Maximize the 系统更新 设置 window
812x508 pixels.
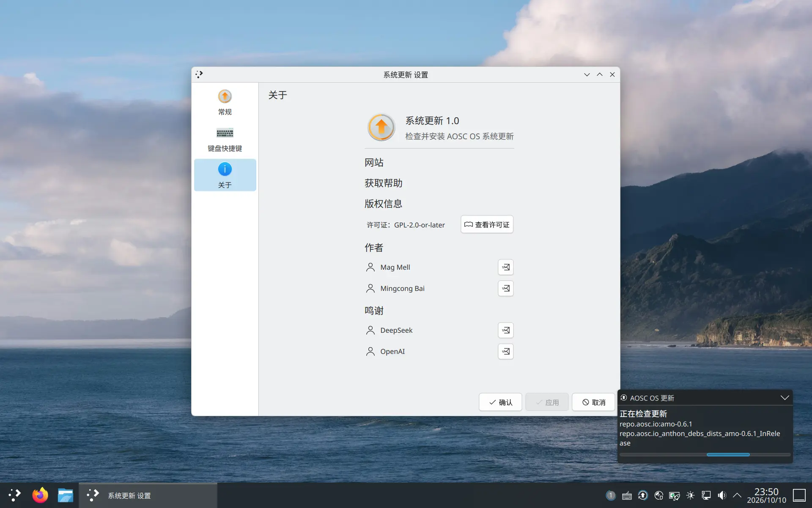(600, 75)
